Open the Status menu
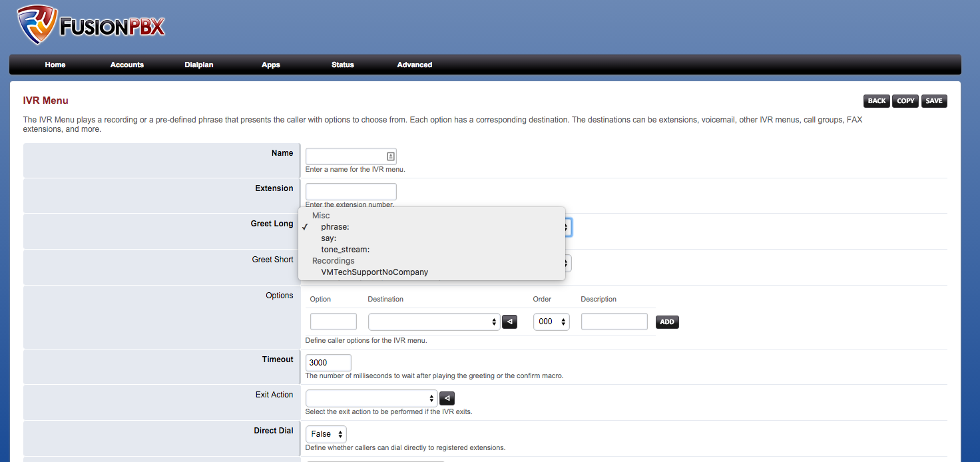The height and width of the screenshot is (462, 980). tap(343, 65)
